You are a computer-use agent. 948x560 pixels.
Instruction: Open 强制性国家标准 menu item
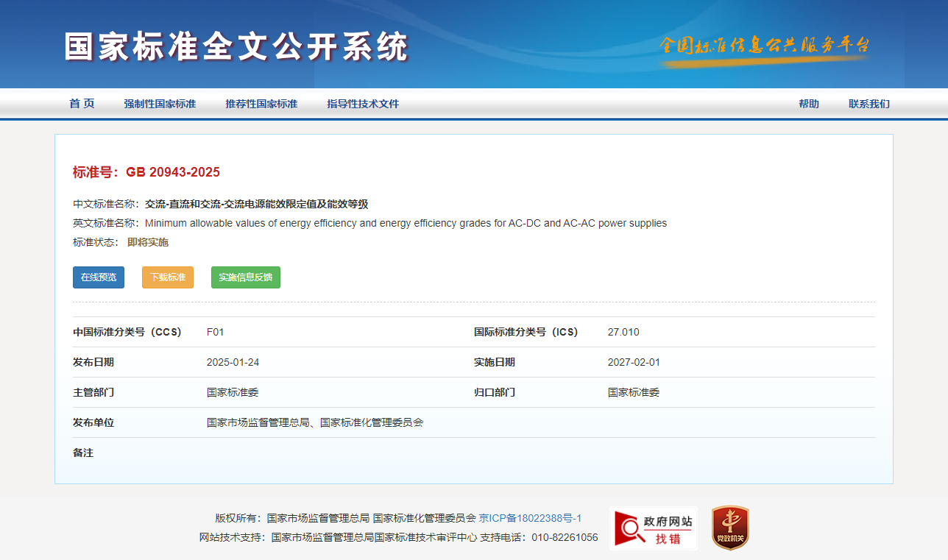tap(160, 104)
